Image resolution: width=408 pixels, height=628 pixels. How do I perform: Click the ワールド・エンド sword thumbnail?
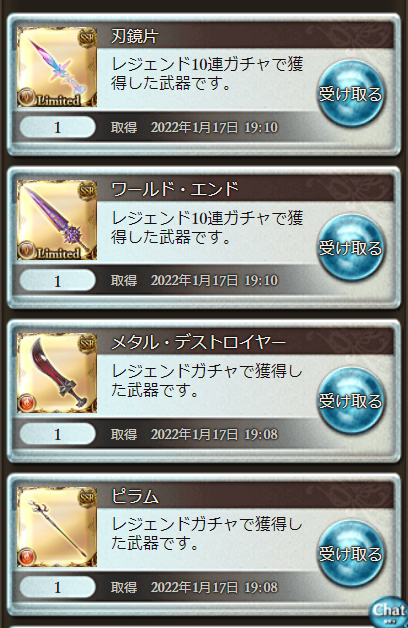[x=57, y=220]
